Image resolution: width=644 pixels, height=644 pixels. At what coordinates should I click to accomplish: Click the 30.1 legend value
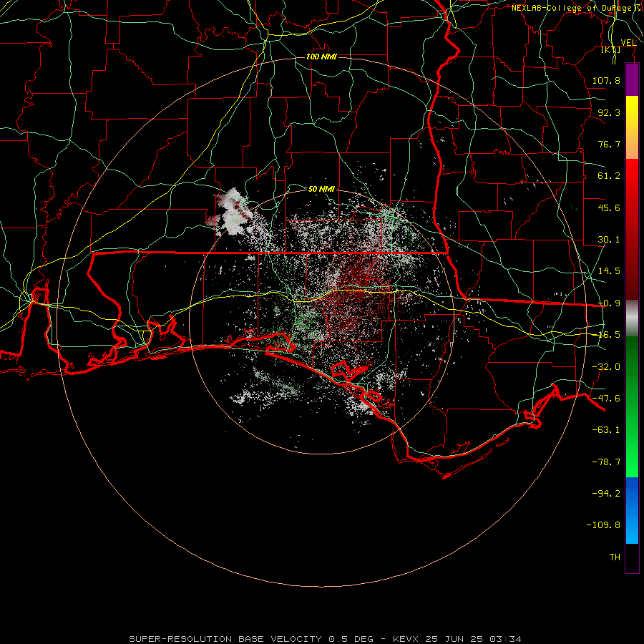609,240
